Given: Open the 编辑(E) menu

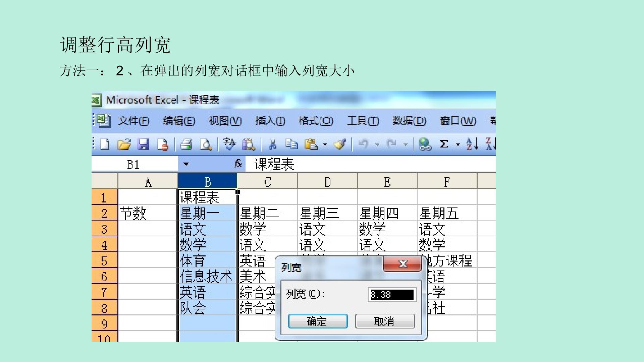Looking at the screenshot, I should (x=179, y=121).
